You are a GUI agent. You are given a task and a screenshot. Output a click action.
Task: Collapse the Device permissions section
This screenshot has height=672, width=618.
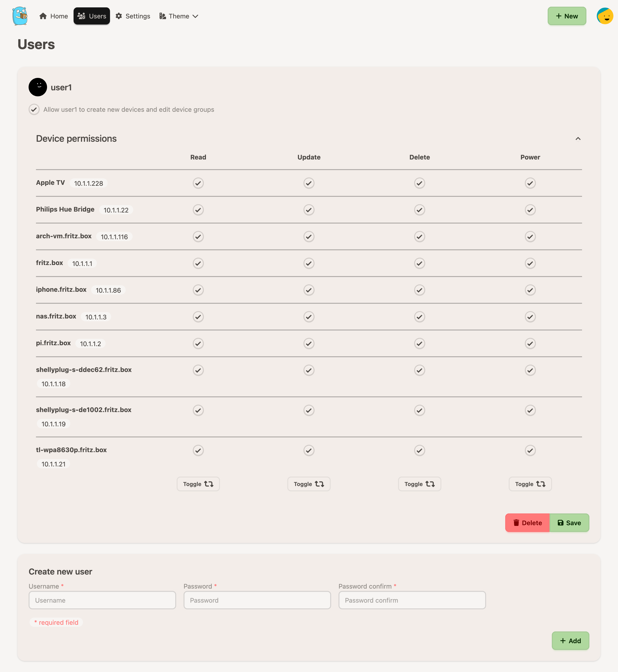click(578, 139)
